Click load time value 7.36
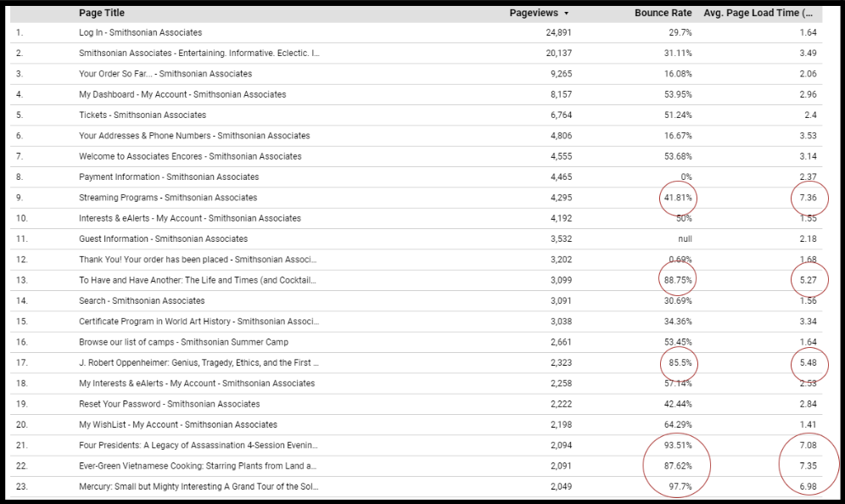 click(808, 198)
